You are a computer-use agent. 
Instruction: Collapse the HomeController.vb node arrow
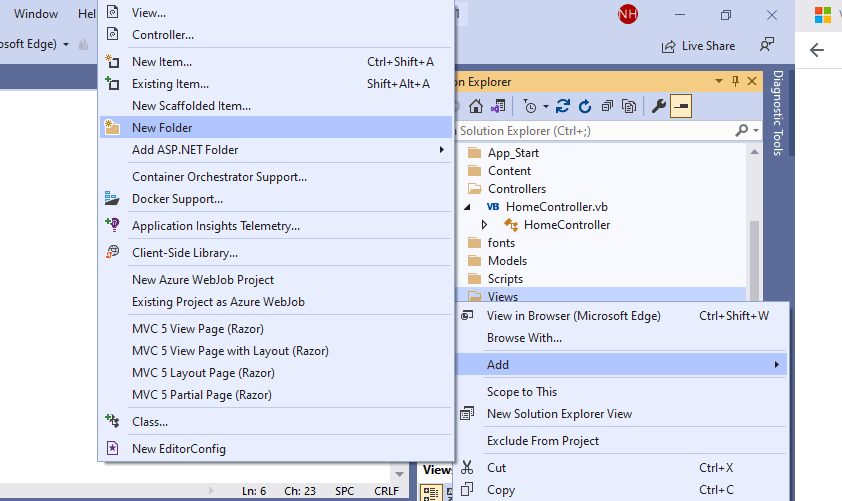[467, 207]
